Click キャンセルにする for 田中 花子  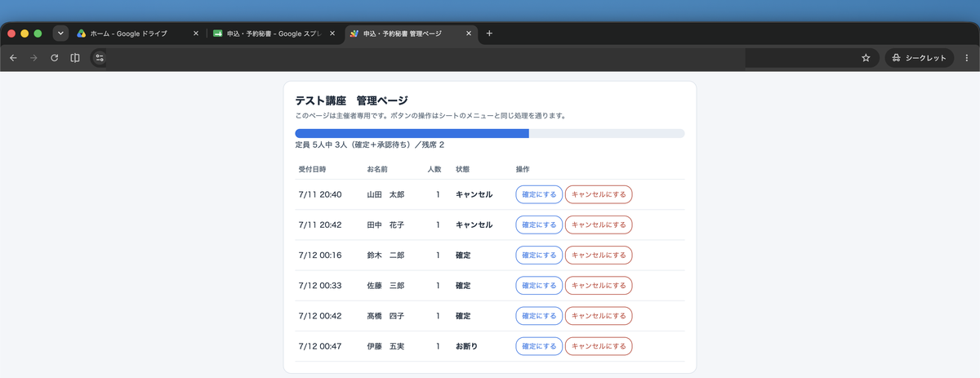pyautogui.click(x=599, y=225)
